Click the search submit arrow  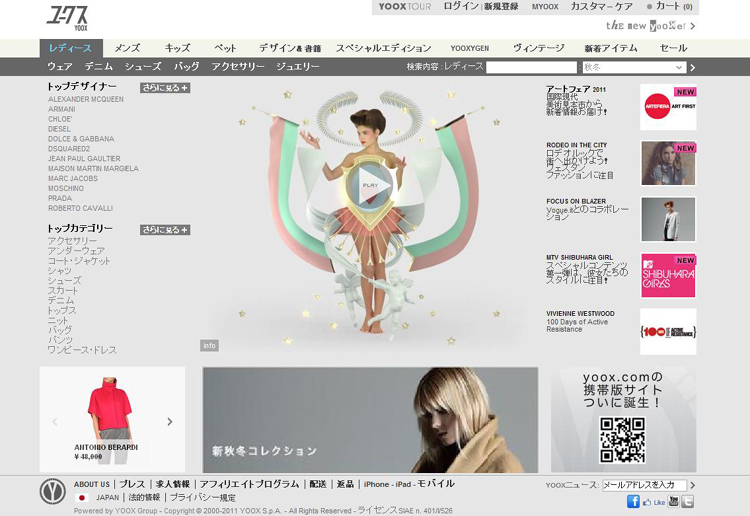692,67
